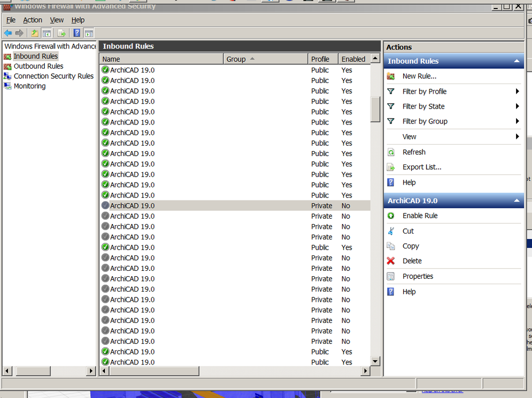The image size is (532, 398).
Task: Click the Help icon under ArchiCAD 19.0 section
Action: [x=391, y=292]
